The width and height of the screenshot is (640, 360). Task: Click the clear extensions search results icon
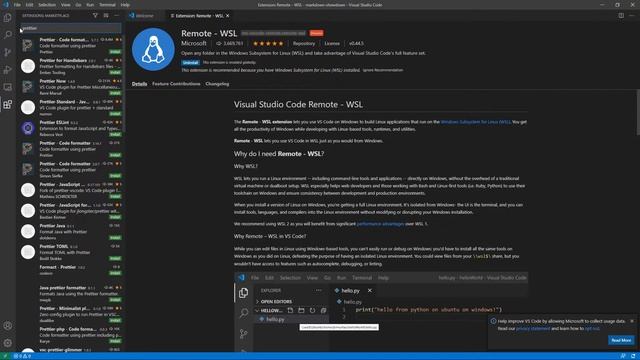pos(106,16)
